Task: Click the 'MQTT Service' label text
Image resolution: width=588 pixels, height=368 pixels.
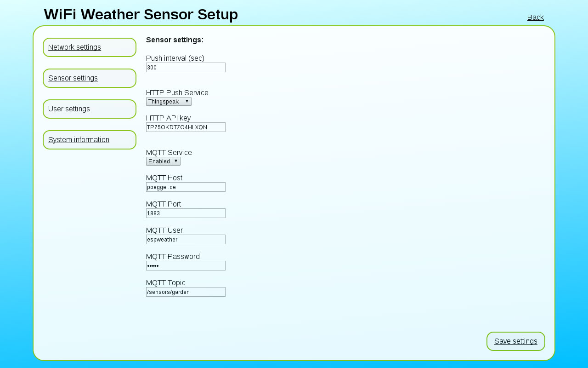Action: pyautogui.click(x=169, y=153)
